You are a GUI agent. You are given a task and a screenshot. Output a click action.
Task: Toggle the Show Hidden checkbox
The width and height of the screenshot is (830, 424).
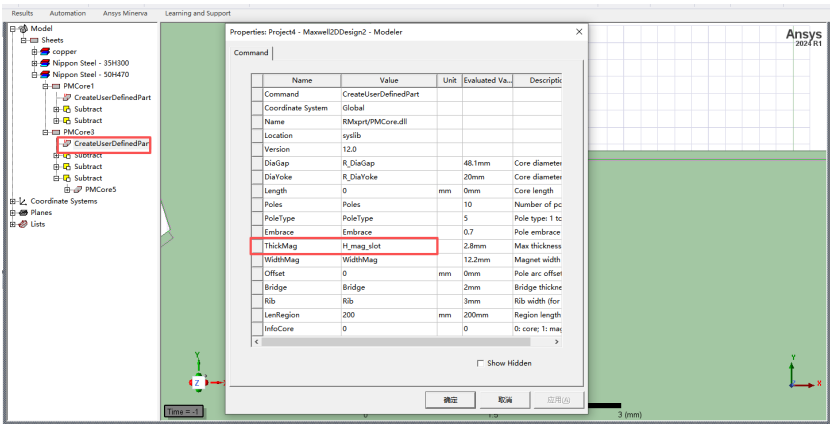pyautogui.click(x=480, y=363)
